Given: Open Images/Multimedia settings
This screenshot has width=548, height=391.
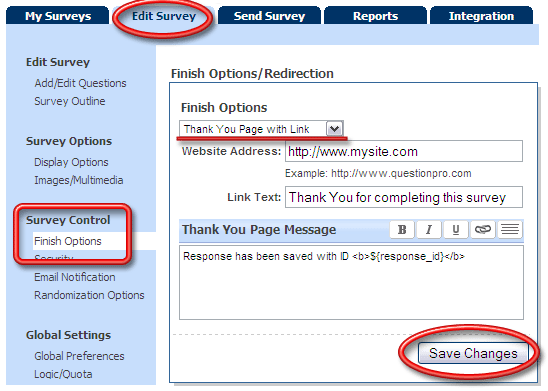Looking at the screenshot, I should pos(79,180).
